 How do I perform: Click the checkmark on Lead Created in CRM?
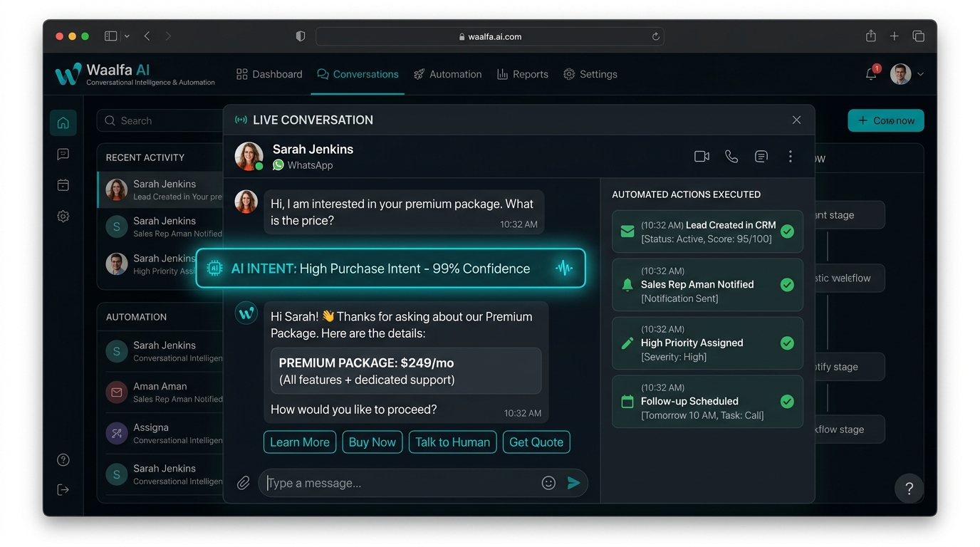click(787, 231)
